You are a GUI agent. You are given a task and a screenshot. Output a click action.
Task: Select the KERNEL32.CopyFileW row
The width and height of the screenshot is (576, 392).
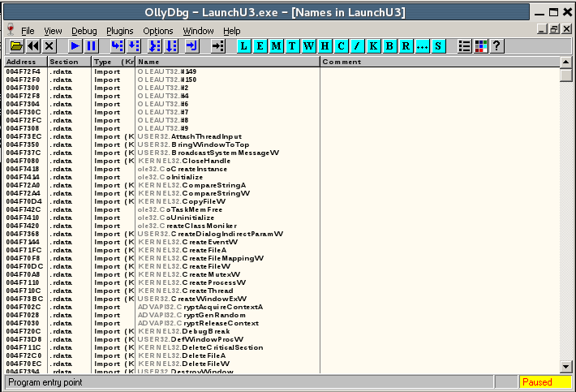[282, 201]
